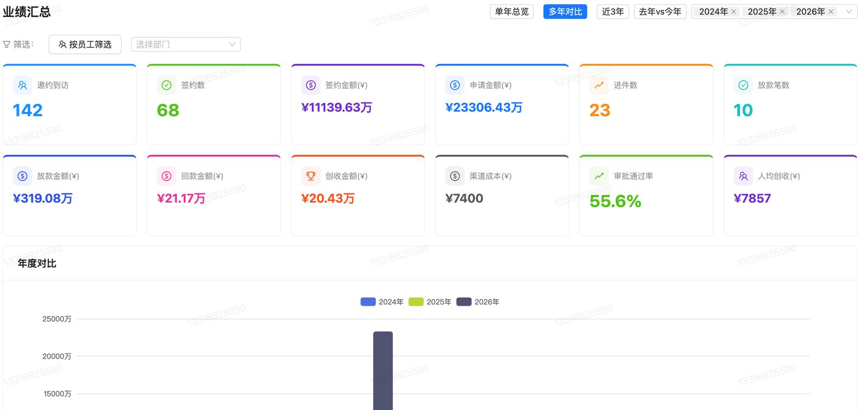Viewport: 868px width, 410px height.
Task: Click the 人均创收 people icon
Action: click(x=743, y=176)
